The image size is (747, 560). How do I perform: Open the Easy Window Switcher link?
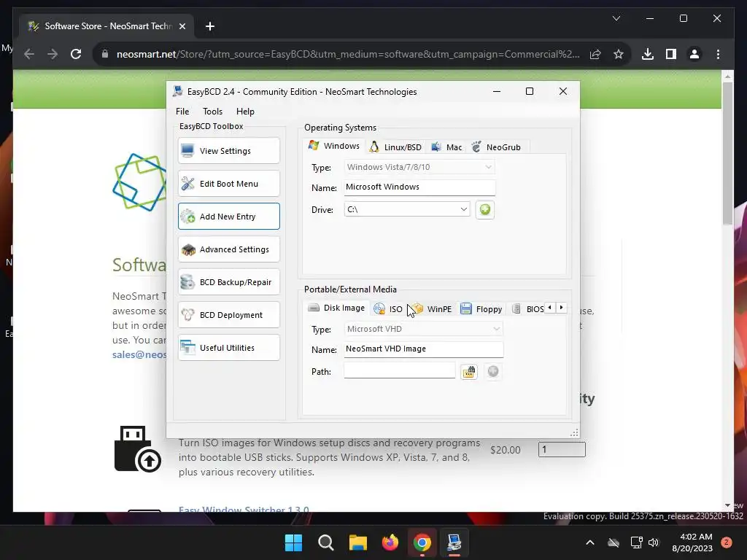244,509
